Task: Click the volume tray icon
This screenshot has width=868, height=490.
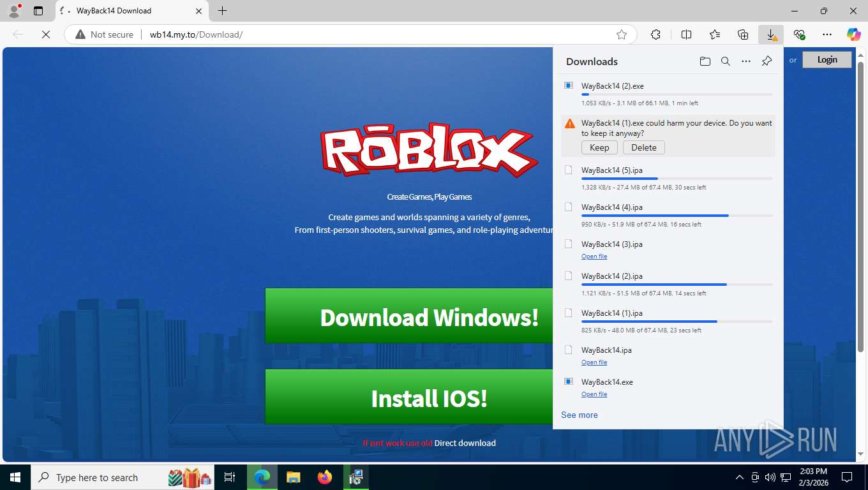Action: tap(770, 477)
